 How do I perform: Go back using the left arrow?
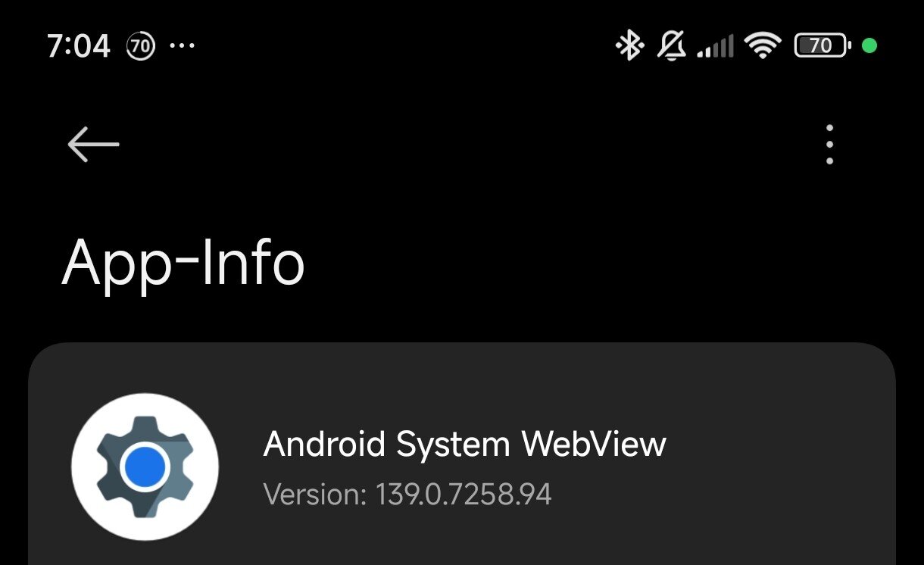(x=93, y=144)
